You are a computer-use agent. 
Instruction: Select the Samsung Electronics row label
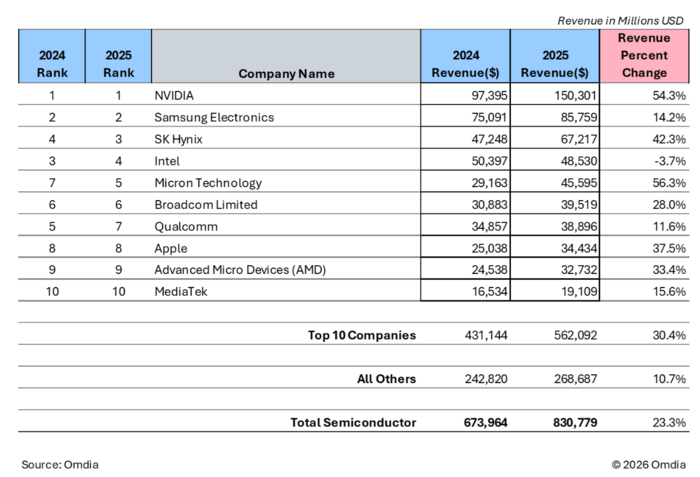213,117
